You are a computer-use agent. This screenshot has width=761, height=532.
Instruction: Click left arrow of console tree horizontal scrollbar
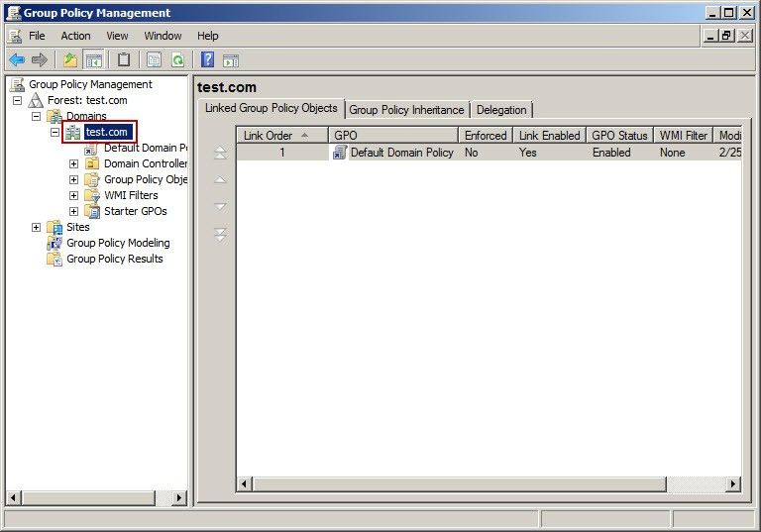tap(14, 497)
